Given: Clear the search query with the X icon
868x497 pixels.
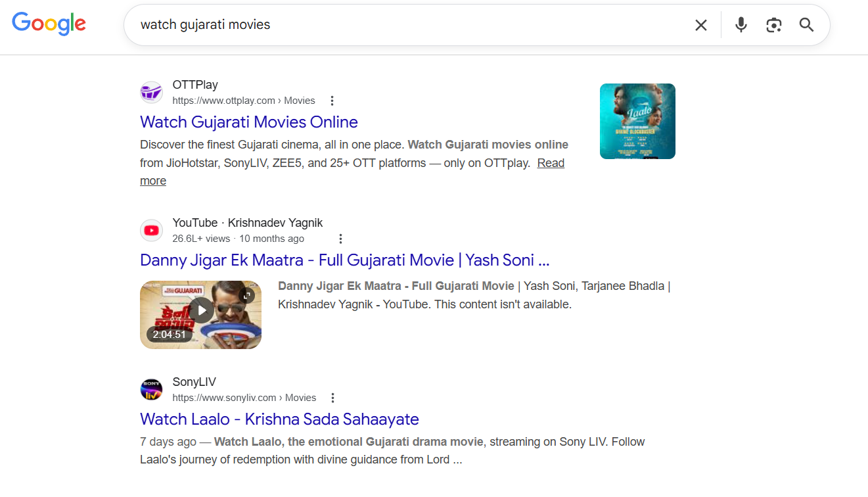Looking at the screenshot, I should 700,24.
